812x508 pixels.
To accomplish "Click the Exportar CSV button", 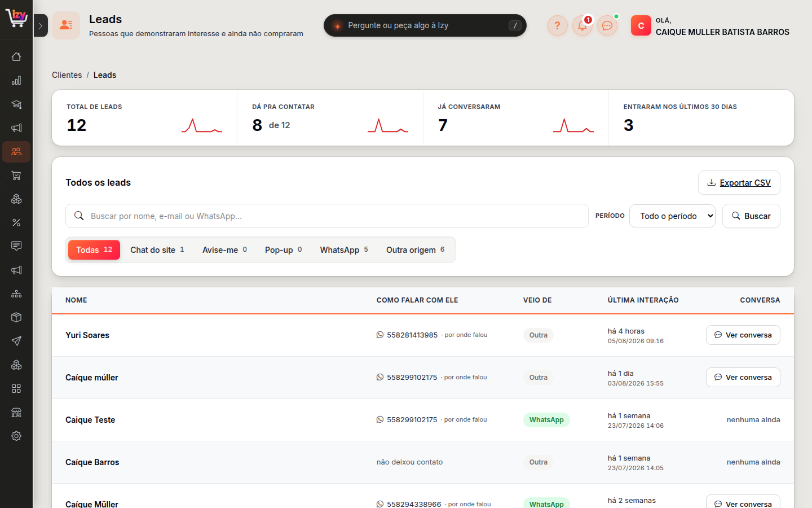I will [x=739, y=183].
